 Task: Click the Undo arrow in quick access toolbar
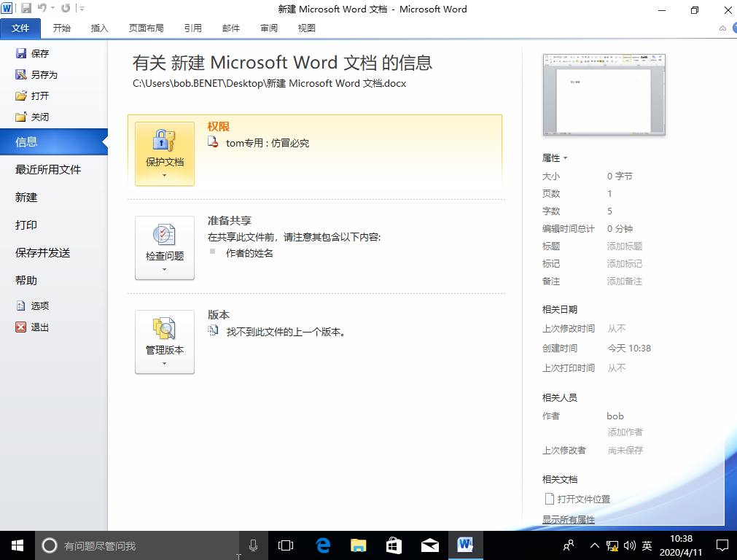(42, 8)
